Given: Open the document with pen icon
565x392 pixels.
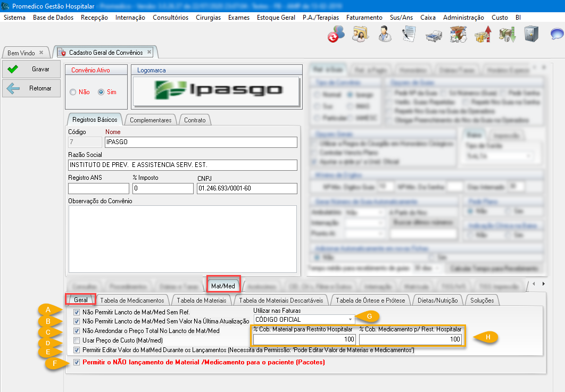Looking at the screenshot, I should [x=409, y=35].
